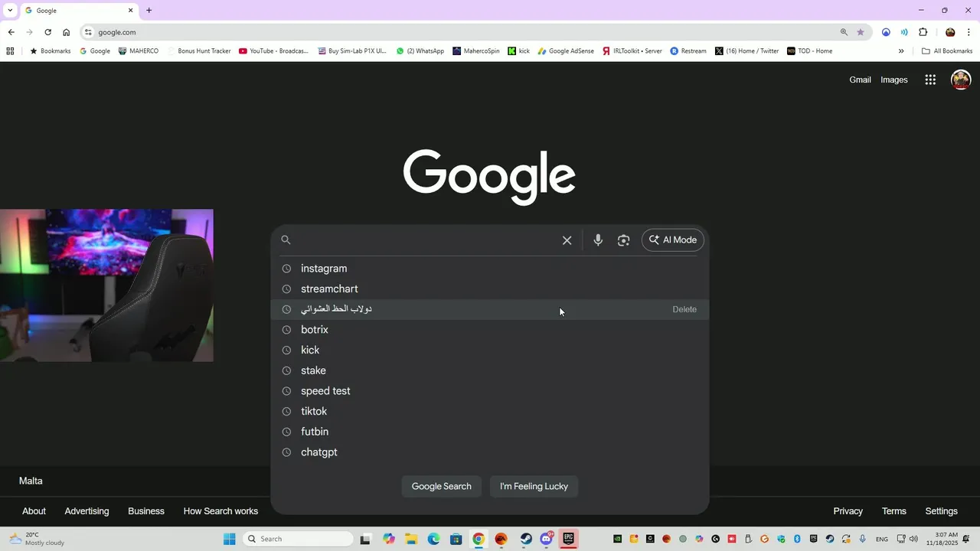
Task: Open the Terms footer link
Action: point(893,511)
